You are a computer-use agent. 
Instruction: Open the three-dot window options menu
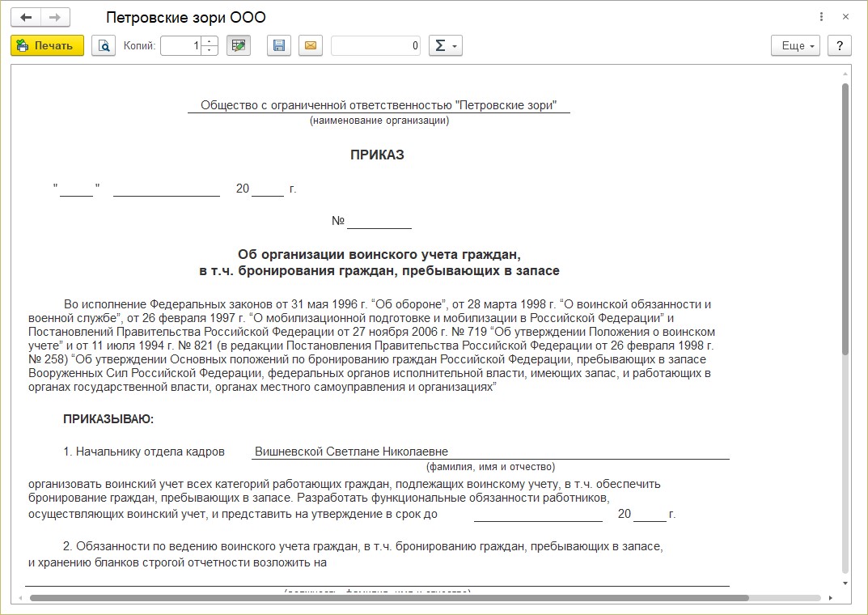(822, 17)
